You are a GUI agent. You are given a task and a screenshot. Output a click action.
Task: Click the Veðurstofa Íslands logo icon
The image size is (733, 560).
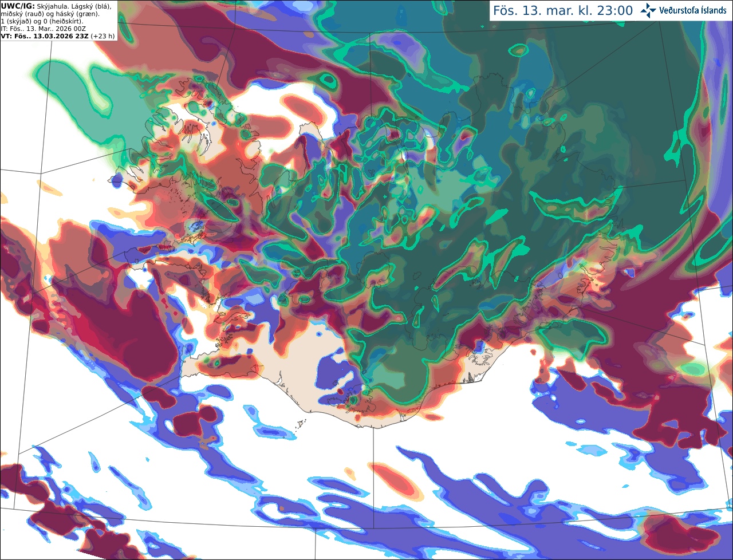click(x=648, y=10)
